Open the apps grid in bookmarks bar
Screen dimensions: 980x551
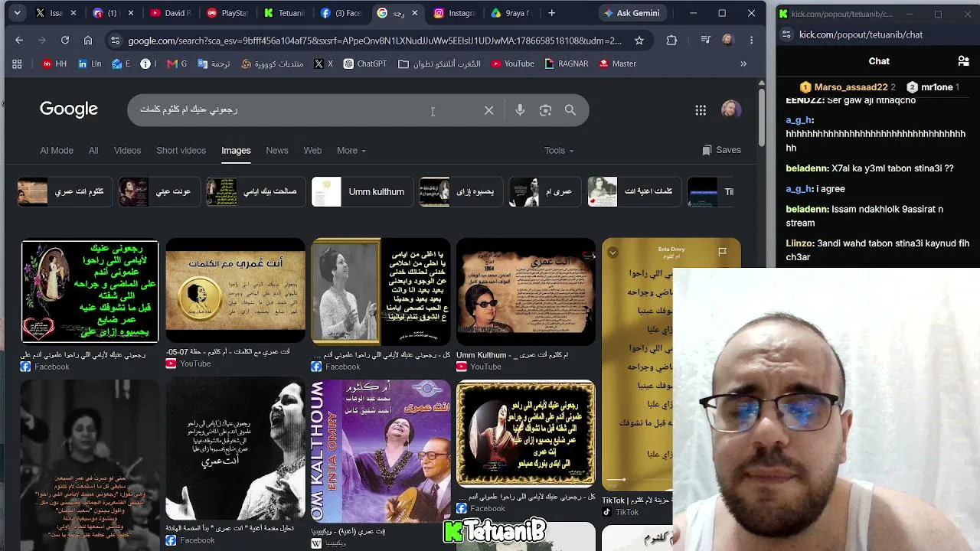pyautogui.click(x=17, y=64)
